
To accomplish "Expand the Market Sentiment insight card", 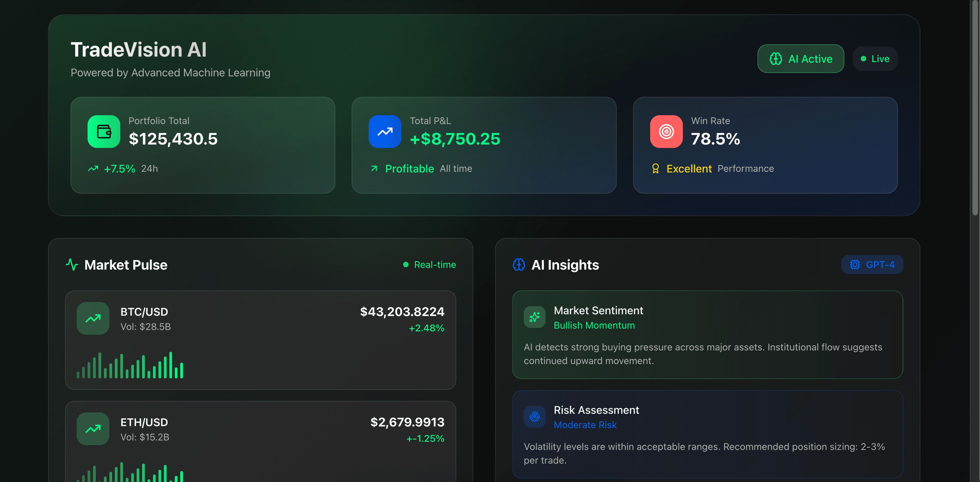I will 707,334.
